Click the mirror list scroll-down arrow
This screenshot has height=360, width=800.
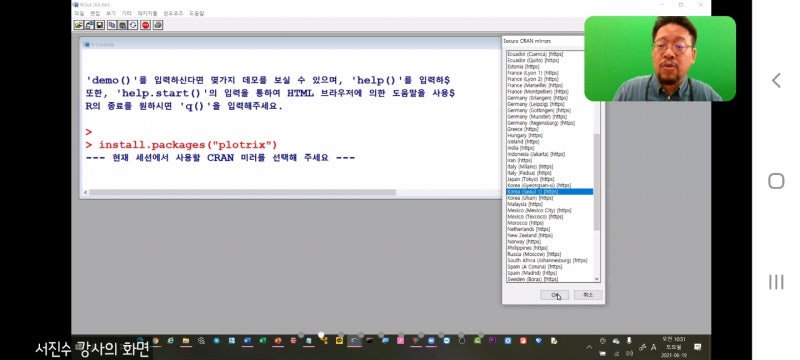pos(597,279)
